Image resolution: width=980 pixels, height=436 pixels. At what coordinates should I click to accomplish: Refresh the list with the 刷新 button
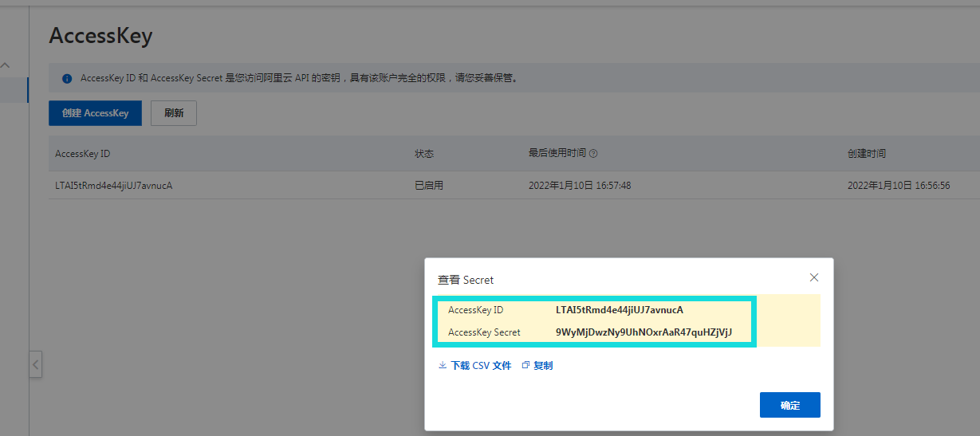point(174,113)
